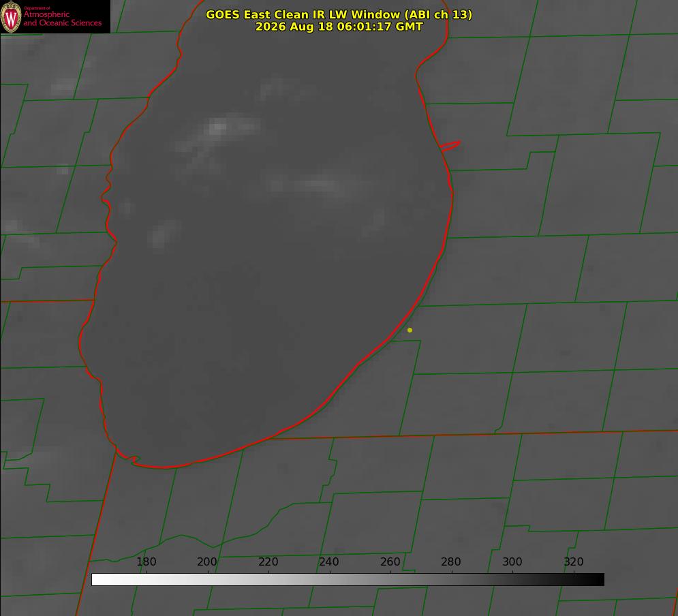Screen dimensions: 678x616
Task: Click the 200 label on the colorbar
Action: pos(207,561)
